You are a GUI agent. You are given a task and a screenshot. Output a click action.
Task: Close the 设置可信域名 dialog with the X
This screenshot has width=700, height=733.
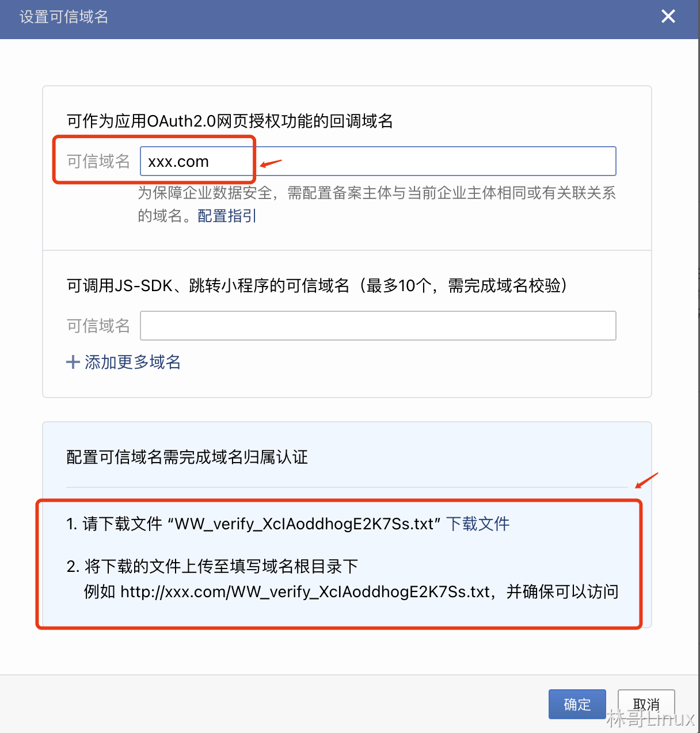tap(668, 17)
